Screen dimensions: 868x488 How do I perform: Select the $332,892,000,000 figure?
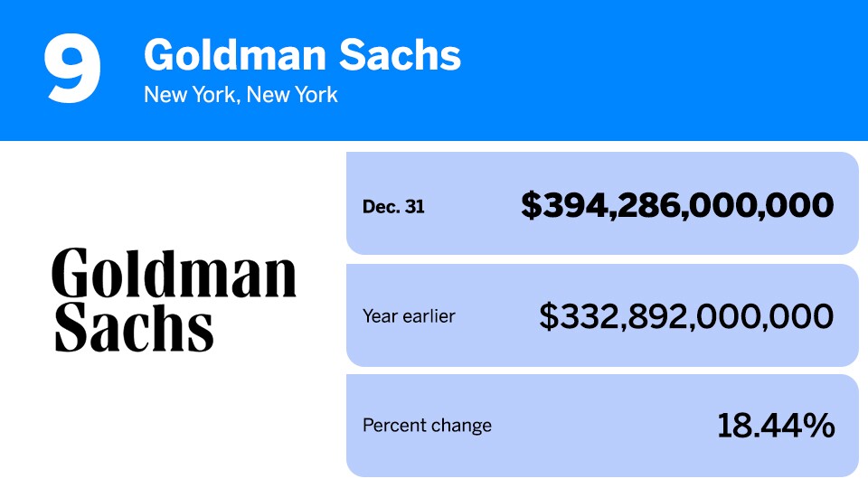[686, 316]
